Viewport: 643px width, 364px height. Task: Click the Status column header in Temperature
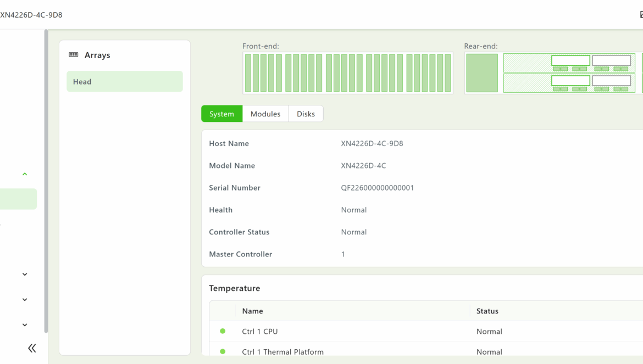(487, 311)
